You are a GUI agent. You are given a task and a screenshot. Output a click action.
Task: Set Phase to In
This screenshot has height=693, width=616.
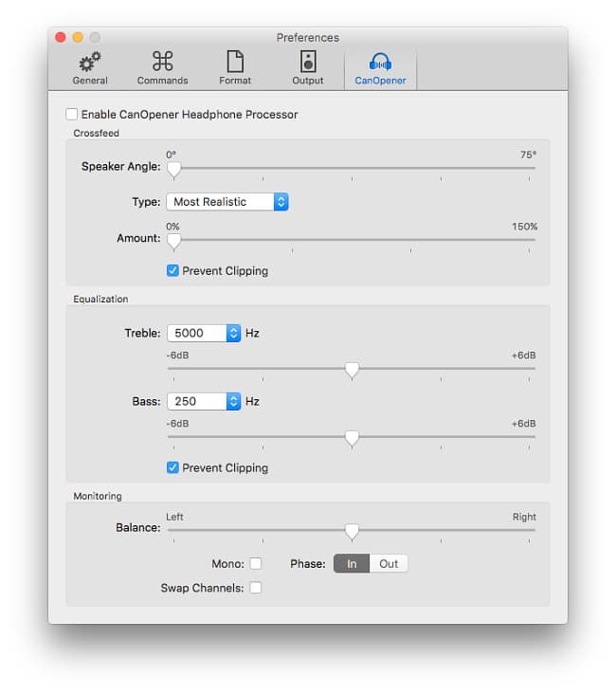pos(352,564)
